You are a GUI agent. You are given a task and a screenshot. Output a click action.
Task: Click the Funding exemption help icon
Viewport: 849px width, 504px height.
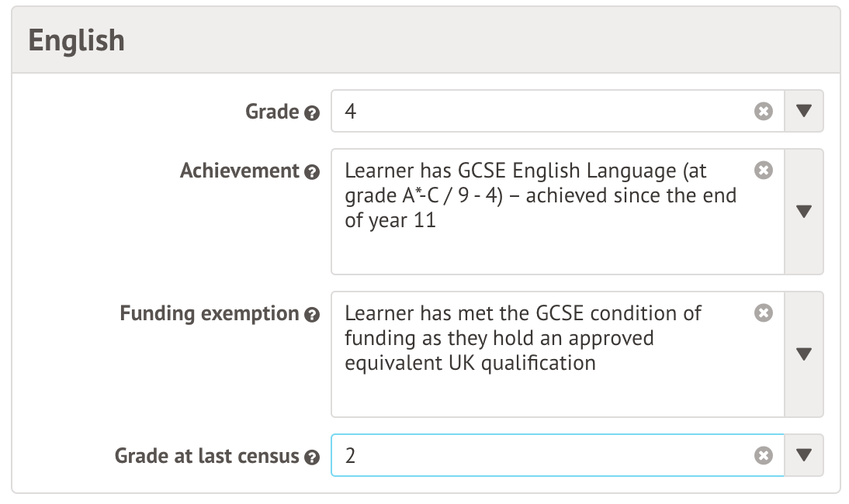click(x=312, y=315)
